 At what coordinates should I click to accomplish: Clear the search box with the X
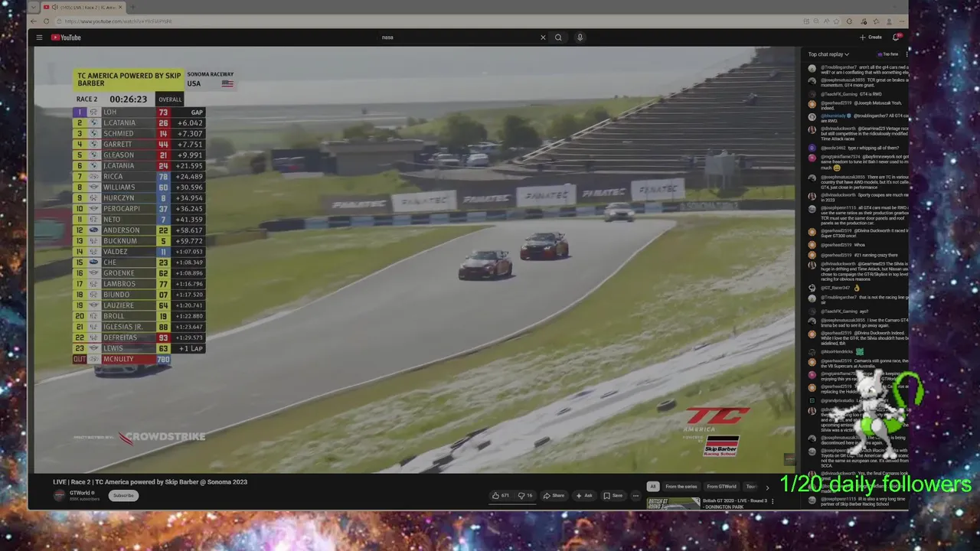pos(543,37)
